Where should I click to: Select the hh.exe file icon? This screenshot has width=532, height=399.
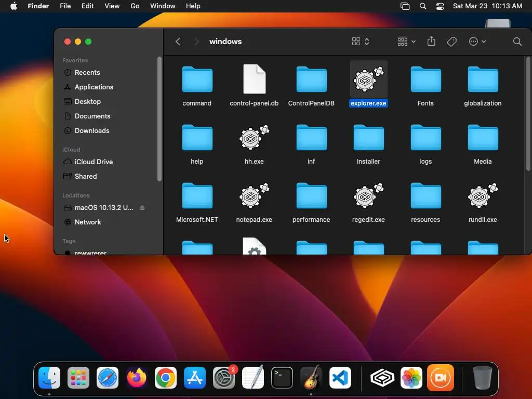(x=254, y=137)
